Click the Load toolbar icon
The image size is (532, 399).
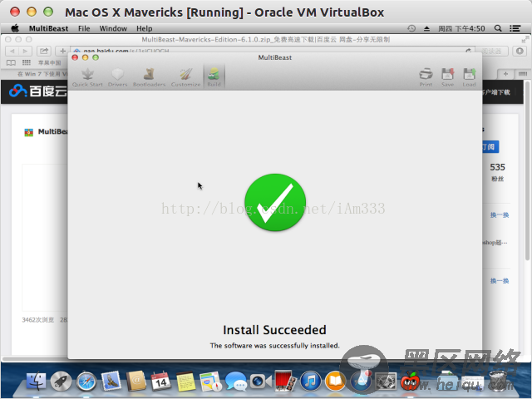pos(469,77)
